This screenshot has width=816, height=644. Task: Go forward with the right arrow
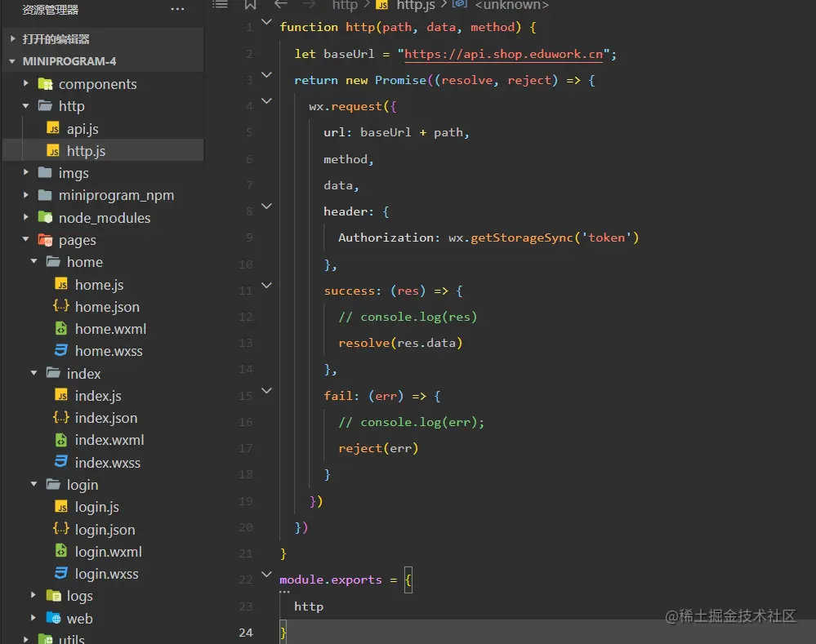click(x=309, y=5)
